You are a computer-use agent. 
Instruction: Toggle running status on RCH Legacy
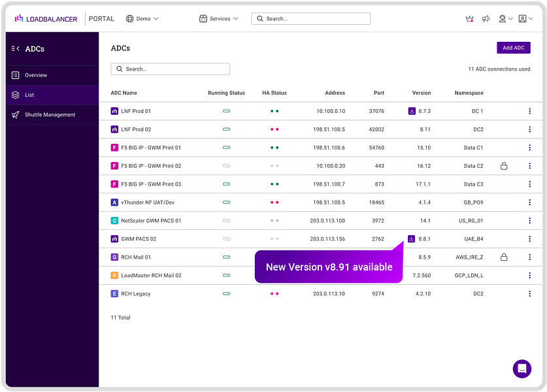click(226, 294)
